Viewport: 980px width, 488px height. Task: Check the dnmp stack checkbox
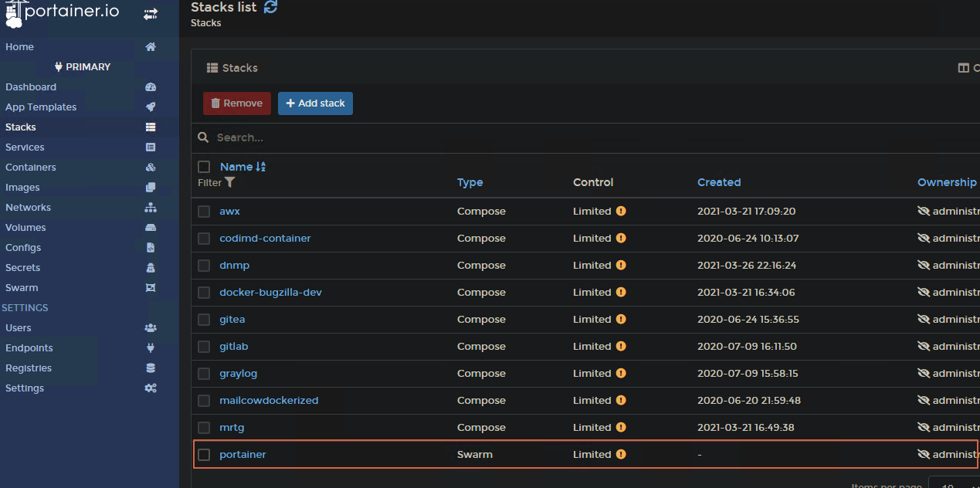coord(204,266)
